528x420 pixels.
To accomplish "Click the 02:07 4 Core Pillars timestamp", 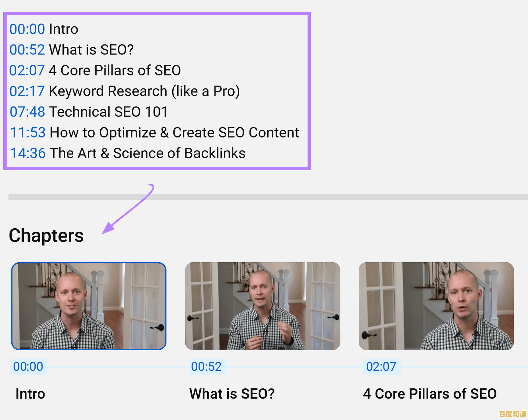I will click(27, 70).
